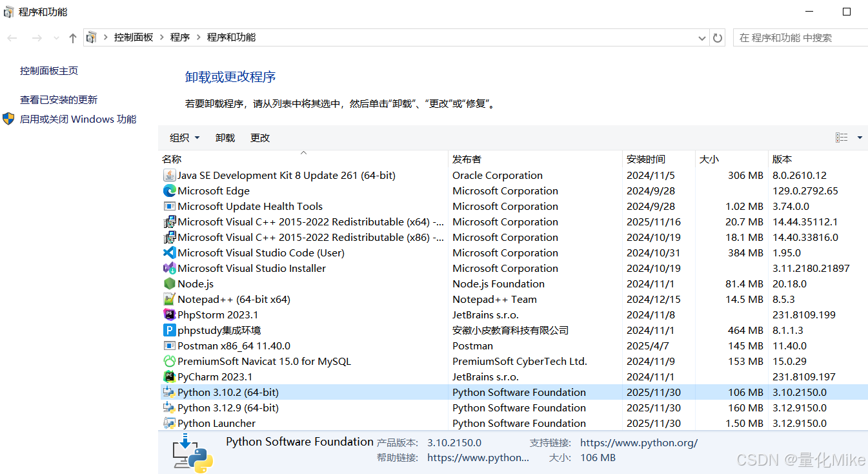Click the 231.8109.197 version cell

pyautogui.click(x=804, y=376)
